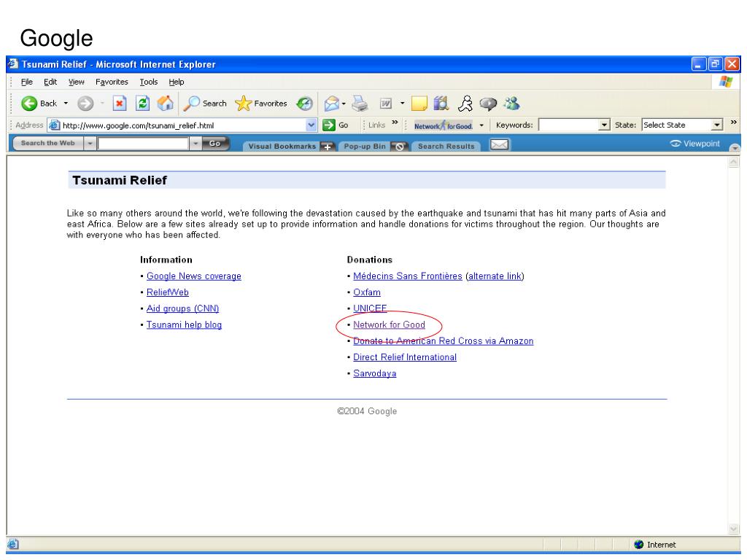Open the Aid groups (CNN) link
The width and height of the screenshot is (747, 560).
[182, 308]
